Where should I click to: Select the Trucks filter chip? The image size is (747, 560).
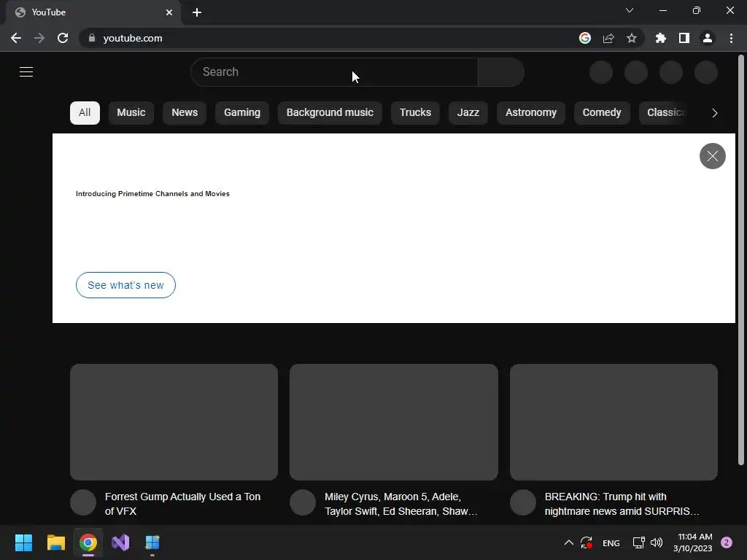[x=415, y=113]
